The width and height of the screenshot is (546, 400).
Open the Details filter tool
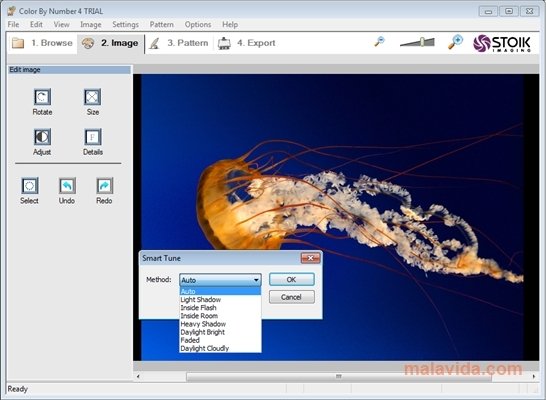pyautogui.click(x=93, y=137)
